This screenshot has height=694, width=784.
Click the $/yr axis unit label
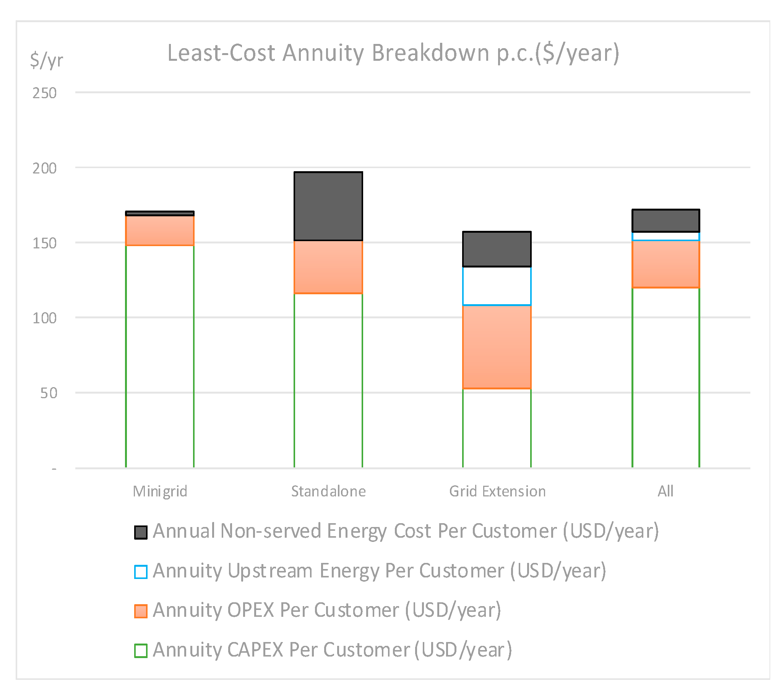click(x=46, y=60)
